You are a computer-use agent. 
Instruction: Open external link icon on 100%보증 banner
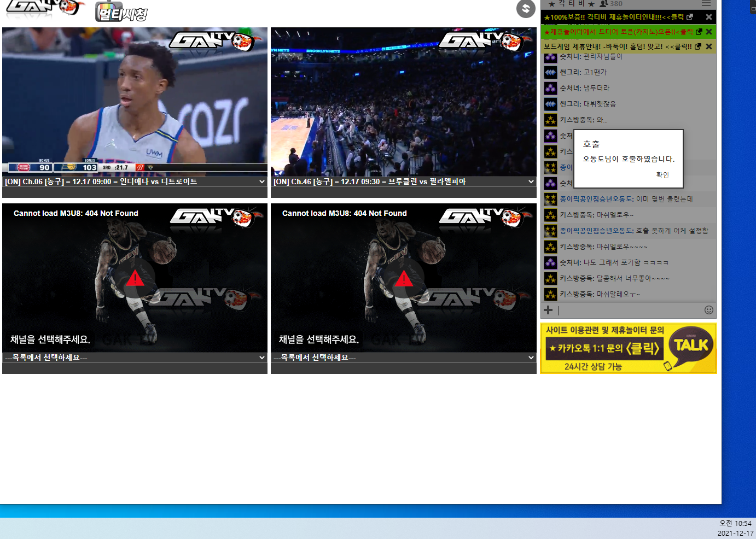(x=690, y=17)
